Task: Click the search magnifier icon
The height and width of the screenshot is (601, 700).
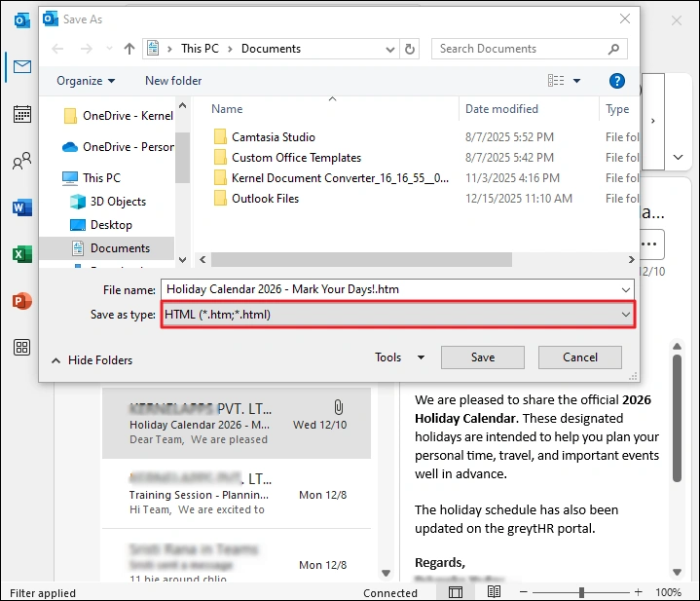Action: coord(614,49)
